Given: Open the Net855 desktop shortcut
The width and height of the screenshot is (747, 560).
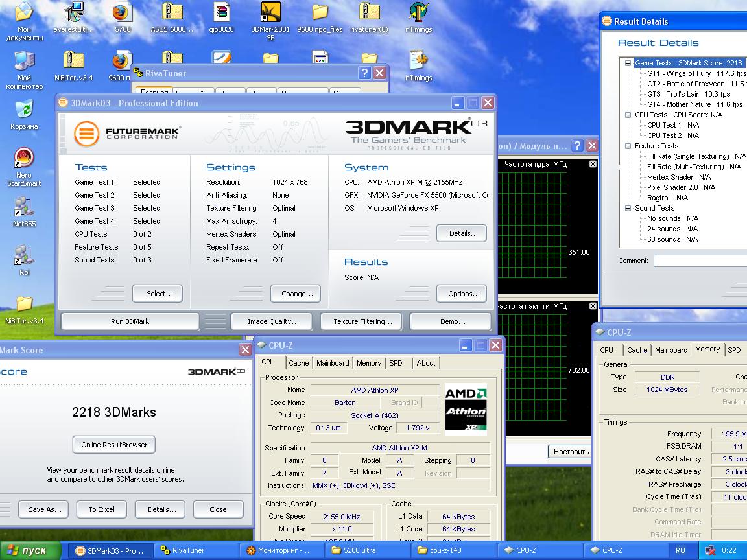Looking at the screenshot, I should click(24, 212).
